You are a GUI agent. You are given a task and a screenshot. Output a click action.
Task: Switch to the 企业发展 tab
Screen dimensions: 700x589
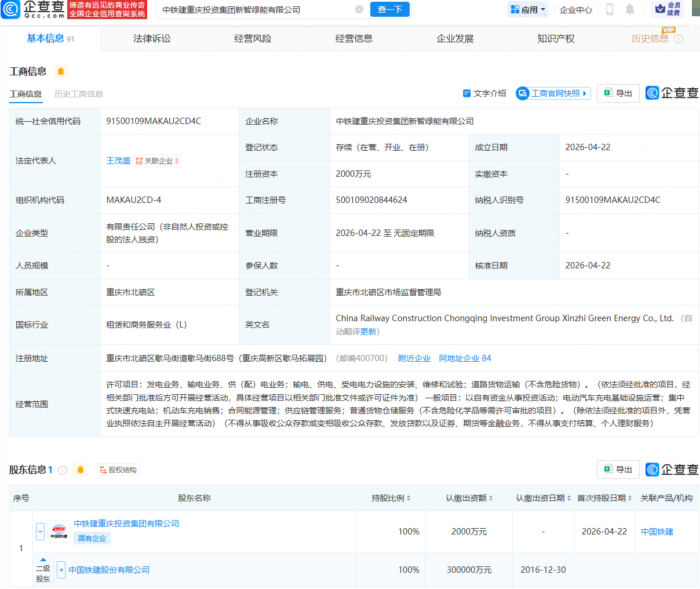(455, 38)
